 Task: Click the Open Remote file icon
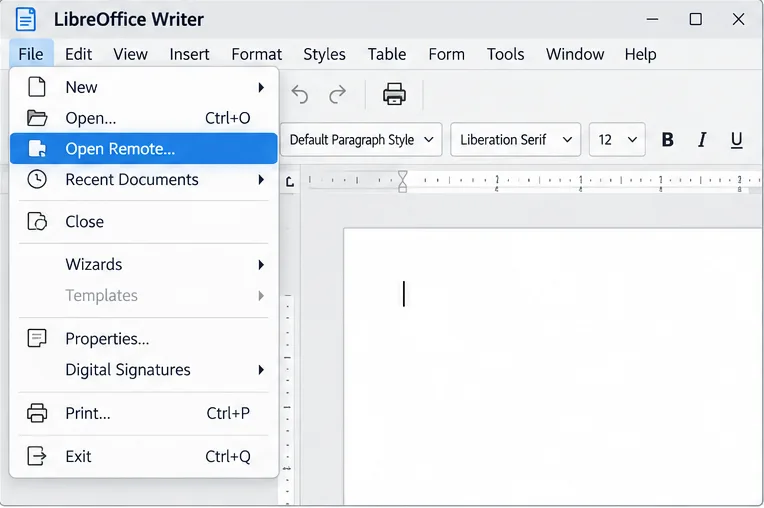[37, 149]
